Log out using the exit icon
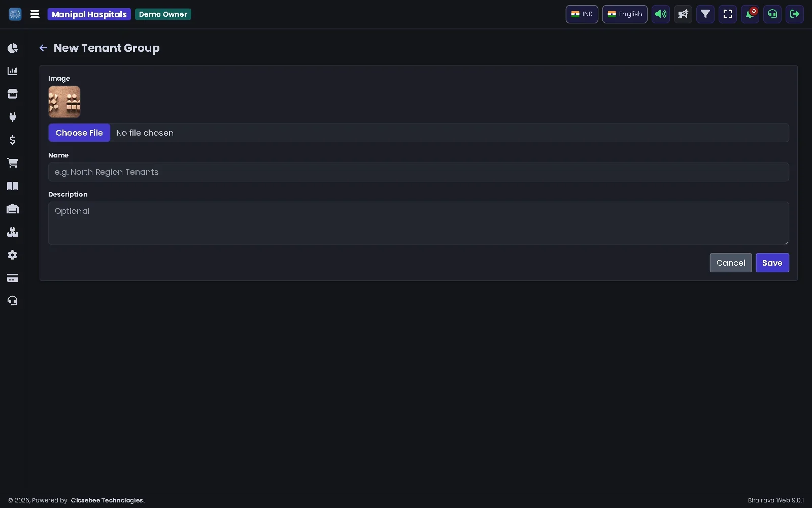Viewport: 812px width, 508px height. click(795, 14)
